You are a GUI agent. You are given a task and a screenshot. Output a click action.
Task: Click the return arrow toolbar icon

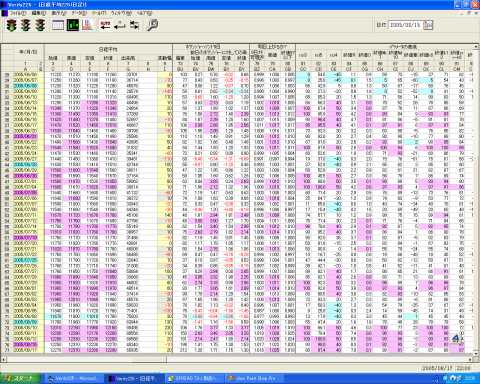pyautogui.click(x=119, y=25)
